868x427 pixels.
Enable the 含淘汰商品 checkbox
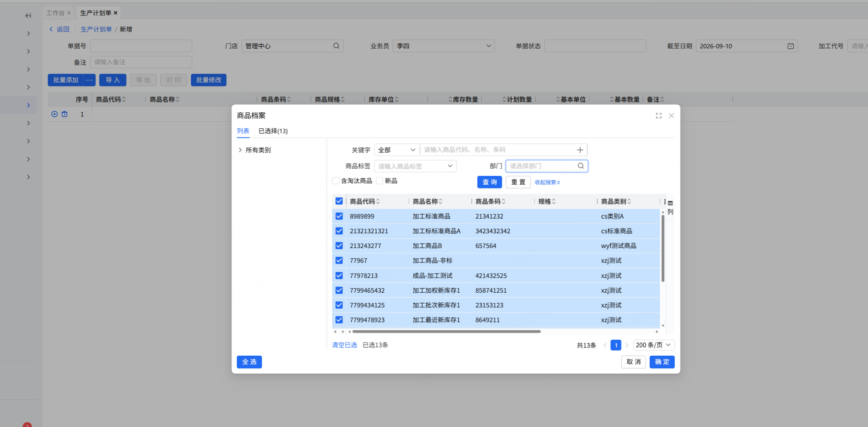pos(336,181)
